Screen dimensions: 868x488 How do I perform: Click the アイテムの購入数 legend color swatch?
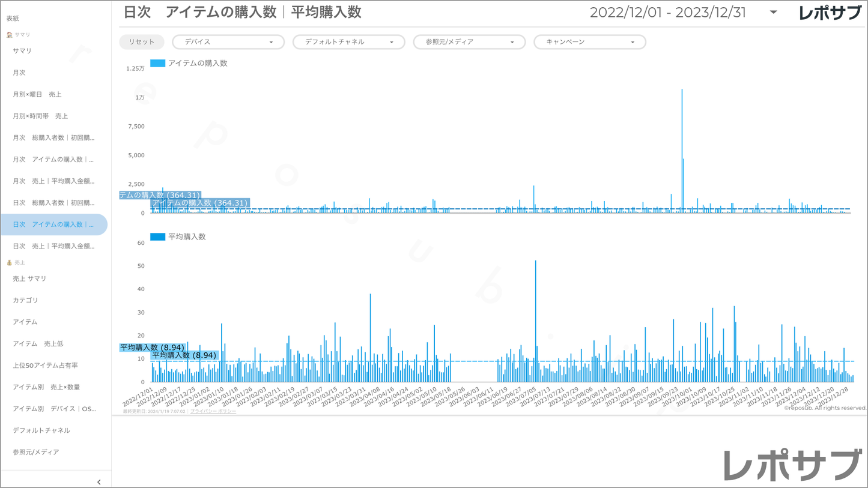coord(157,63)
